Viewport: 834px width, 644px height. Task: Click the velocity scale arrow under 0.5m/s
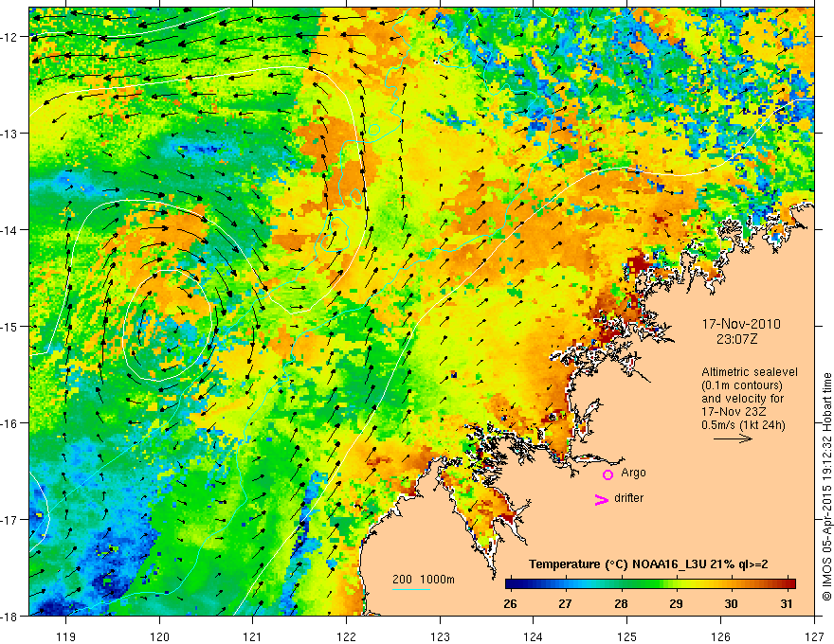pos(733,438)
